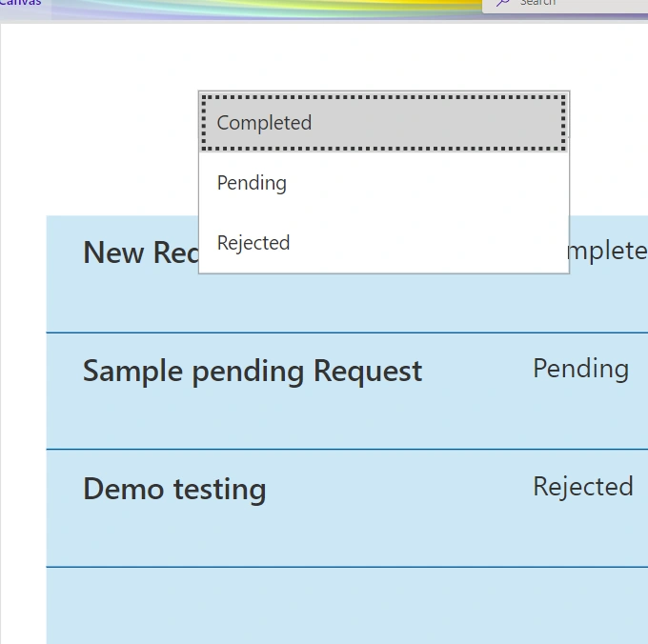This screenshot has height=644, width=648.
Task: Choose the Pending dropdown option
Action: (384, 183)
